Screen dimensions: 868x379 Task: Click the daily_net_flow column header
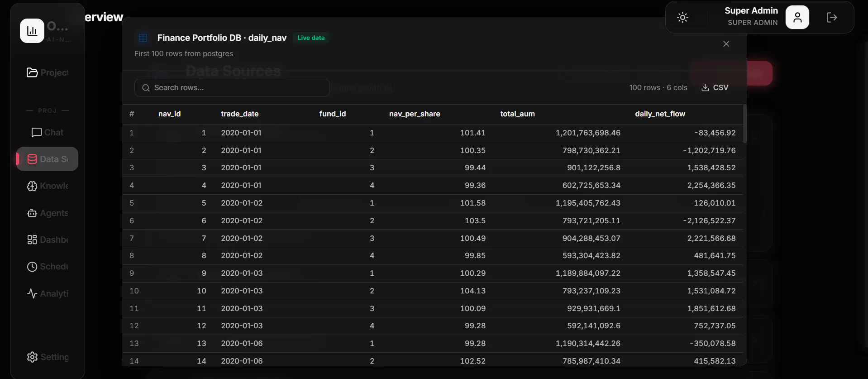click(660, 114)
